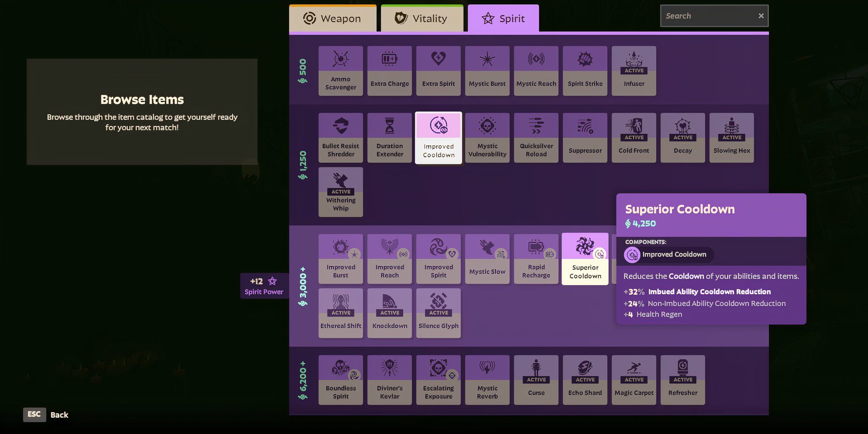Select the Improved Cooldown item card
Image resolution: width=868 pixels, height=434 pixels.
pyautogui.click(x=438, y=138)
